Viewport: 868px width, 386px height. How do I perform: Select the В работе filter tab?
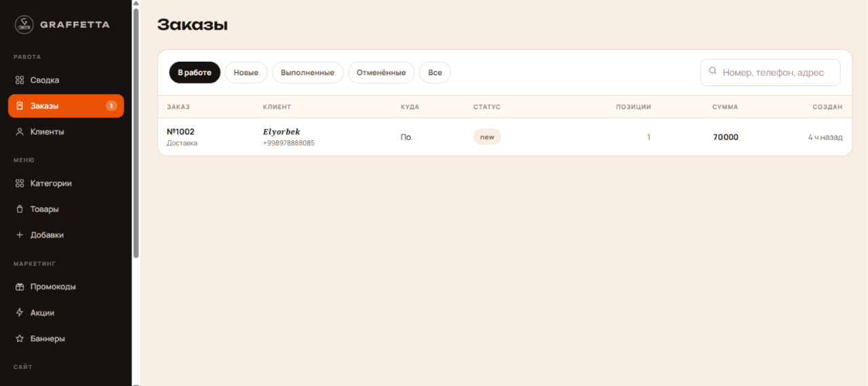click(195, 73)
